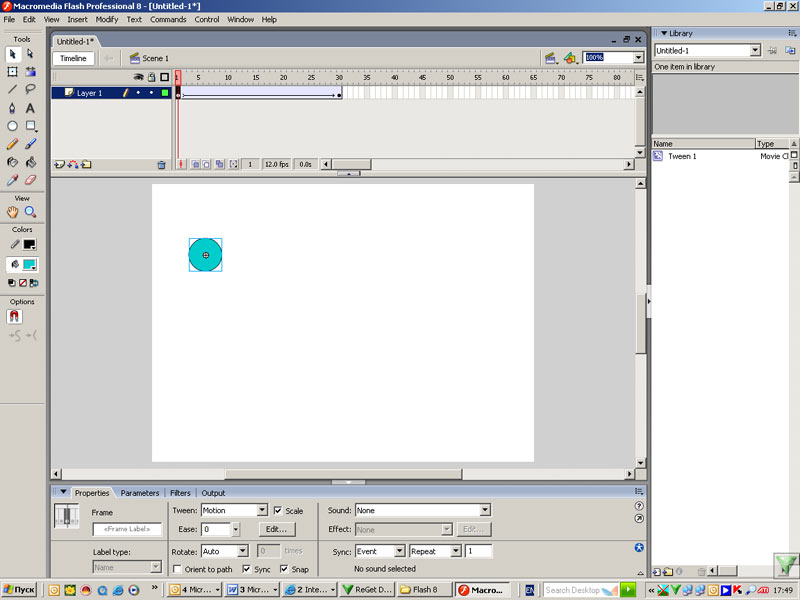The height and width of the screenshot is (600, 800).
Task: Select the Text tool
Action: [31, 108]
